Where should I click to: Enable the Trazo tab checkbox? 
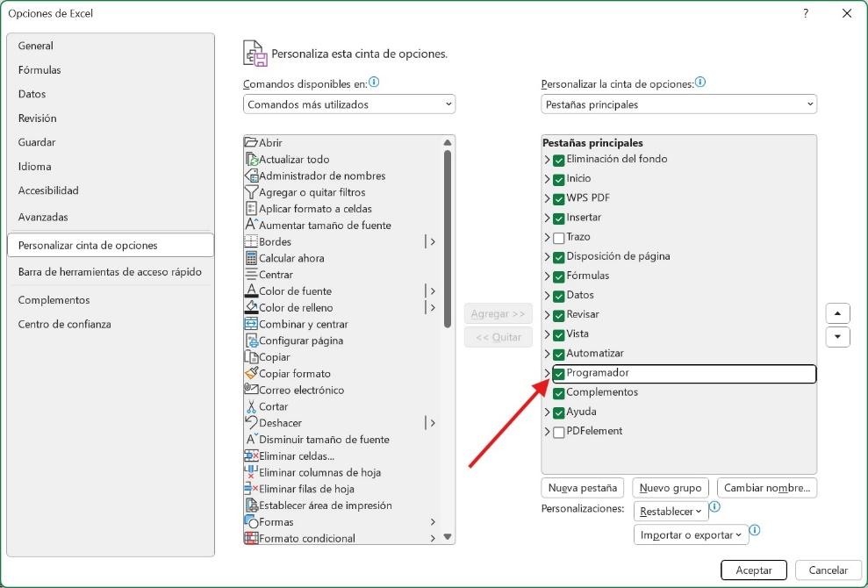coord(558,238)
